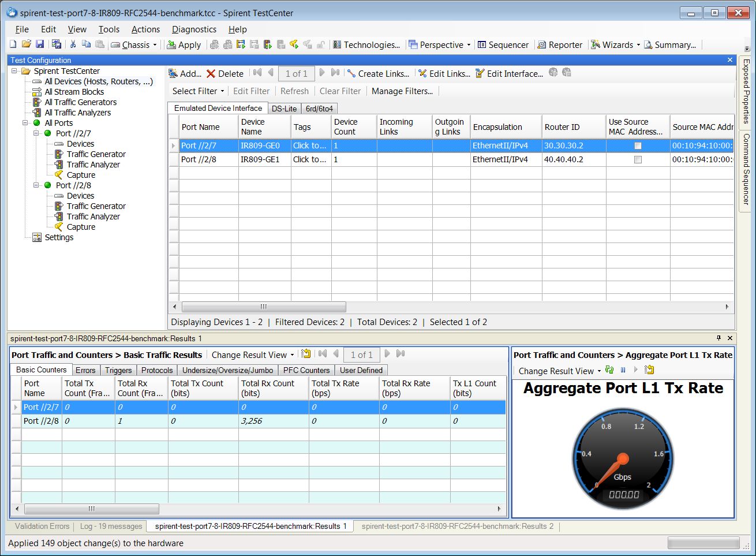
Task: Click the New file icon in toolbar
Action: pos(13,44)
